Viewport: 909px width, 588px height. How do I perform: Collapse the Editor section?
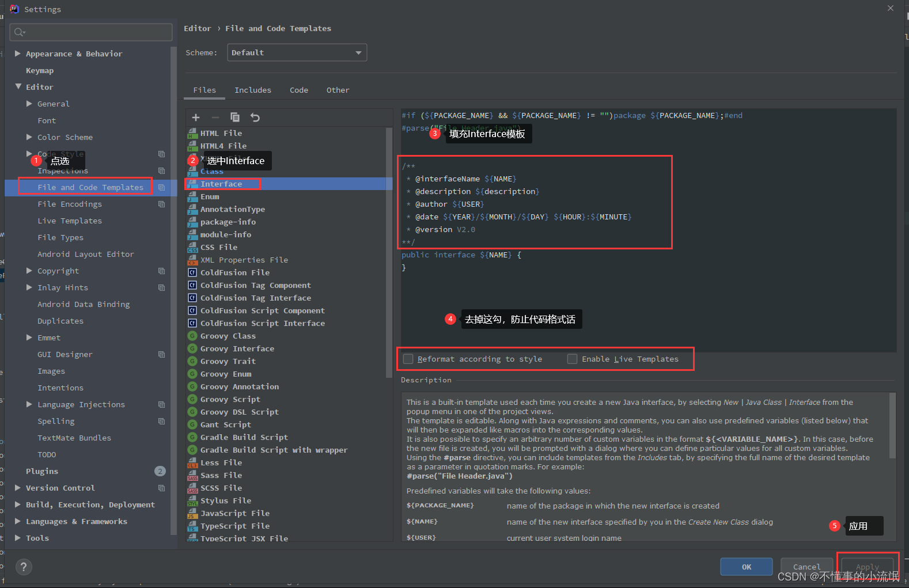(x=18, y=87)
